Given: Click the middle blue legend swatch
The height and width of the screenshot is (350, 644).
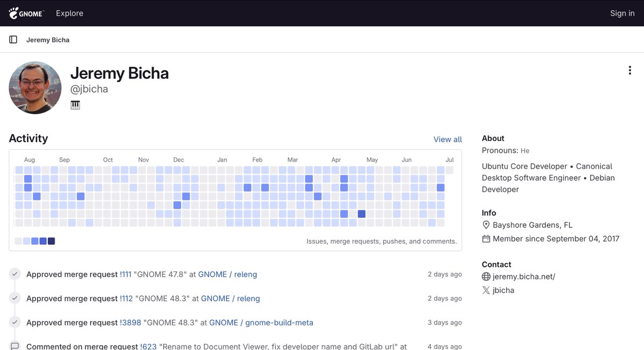Looking at the screenshot, I should pos(35,241).
